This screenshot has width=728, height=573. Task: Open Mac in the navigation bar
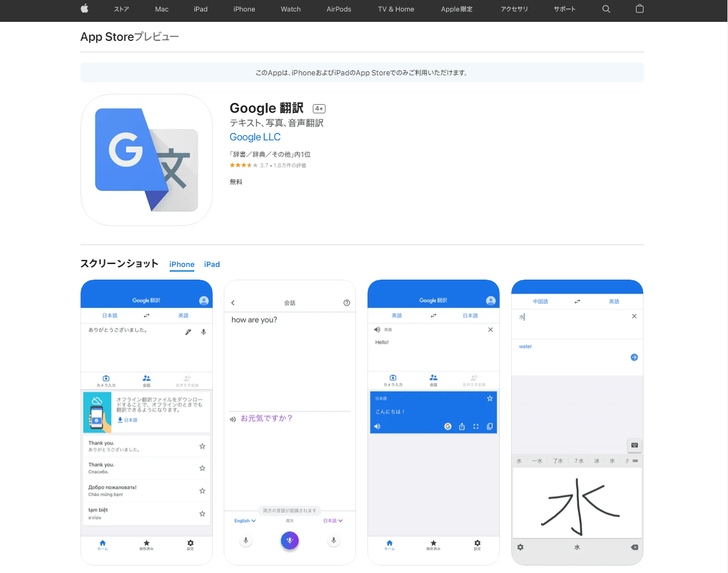pos(162,9)
